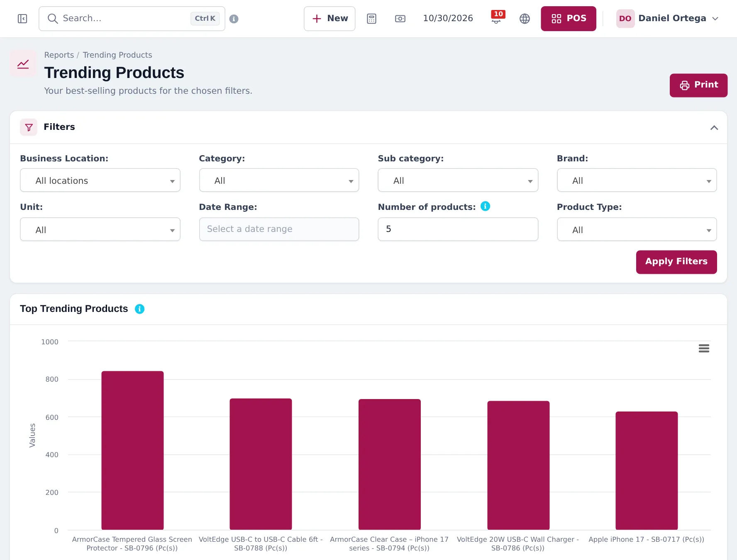Click info icon beside Number of products
This screenshot has height=560, width=737.
click(485, 206)
